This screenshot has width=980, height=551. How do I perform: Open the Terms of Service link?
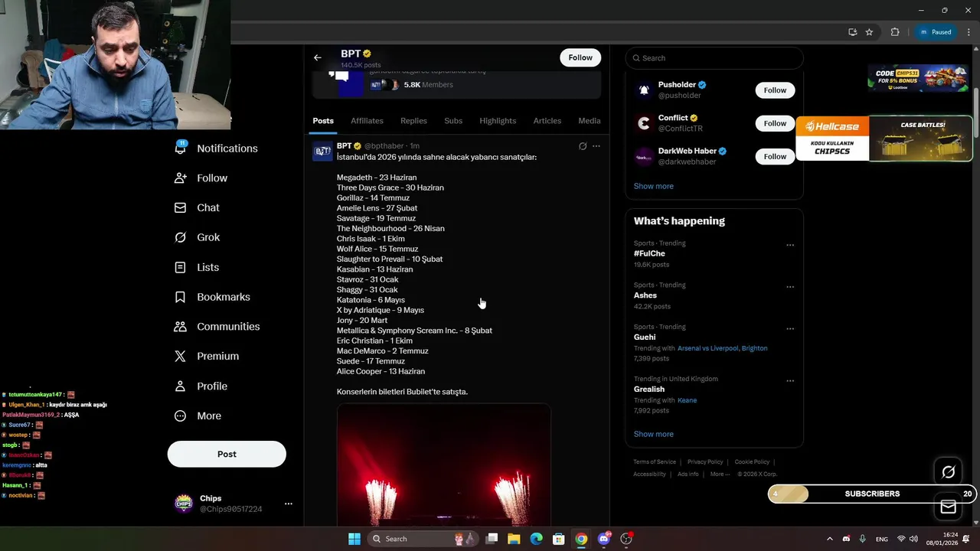click(655, 462)
